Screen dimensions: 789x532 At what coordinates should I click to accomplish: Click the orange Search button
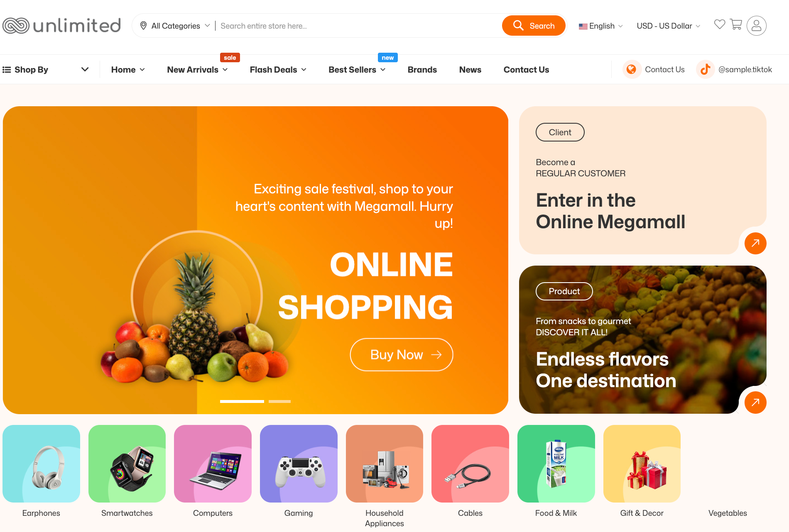[x=534, y=26]
